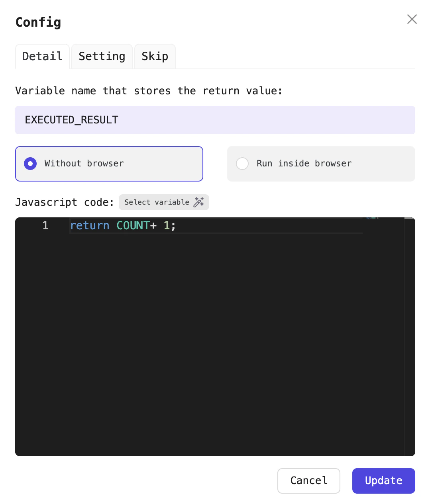The height and width of the screenshot is (504, 428).
Task: Click inside the highlighted Without browser card
Action: [x=109, y=164]
